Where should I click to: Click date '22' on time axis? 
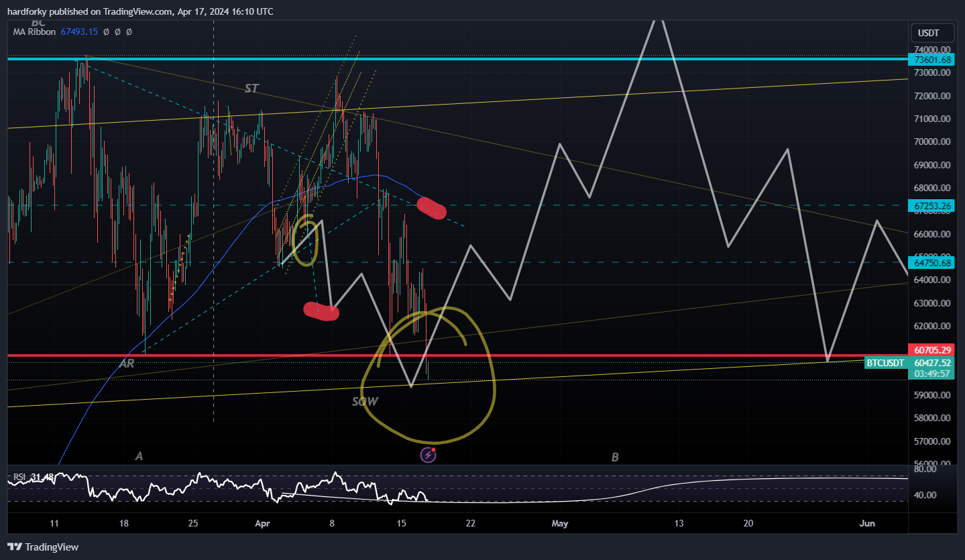pos(471,524)
